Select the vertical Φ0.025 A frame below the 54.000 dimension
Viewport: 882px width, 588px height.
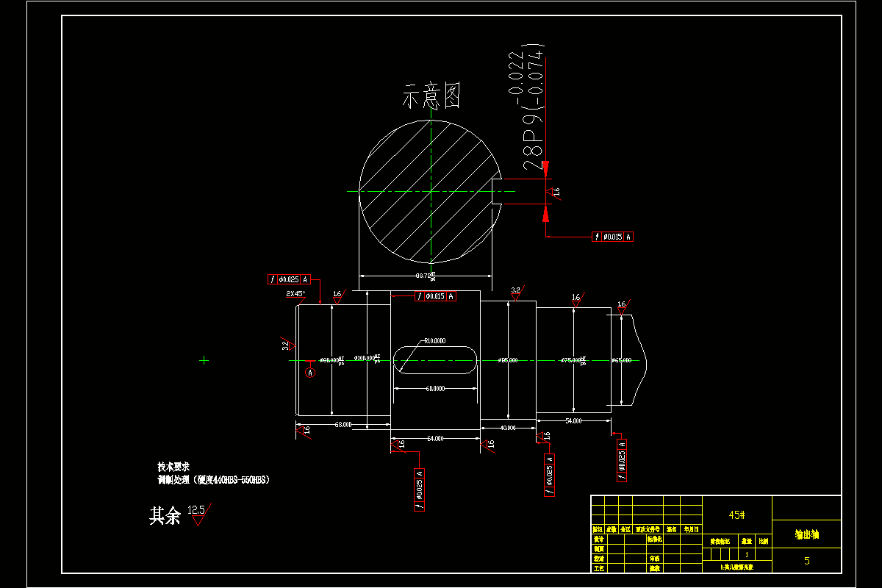point(622,460)
